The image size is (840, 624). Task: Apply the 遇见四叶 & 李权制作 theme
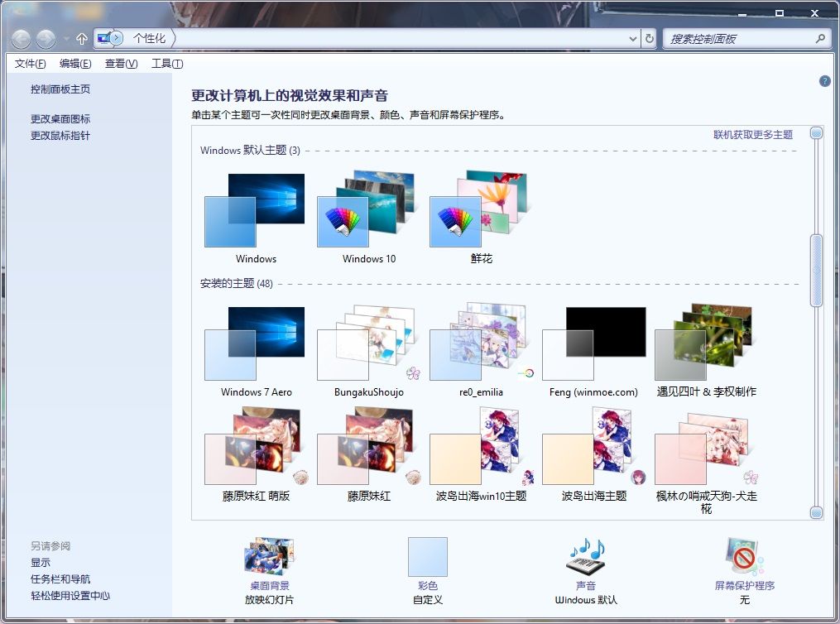coord(706,351)
